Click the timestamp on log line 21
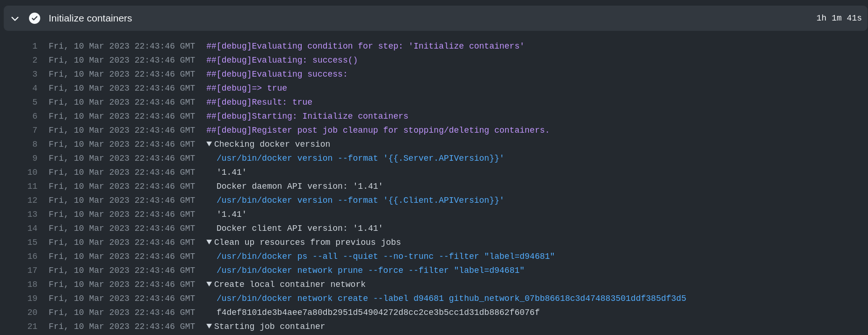 pos(122,327)
